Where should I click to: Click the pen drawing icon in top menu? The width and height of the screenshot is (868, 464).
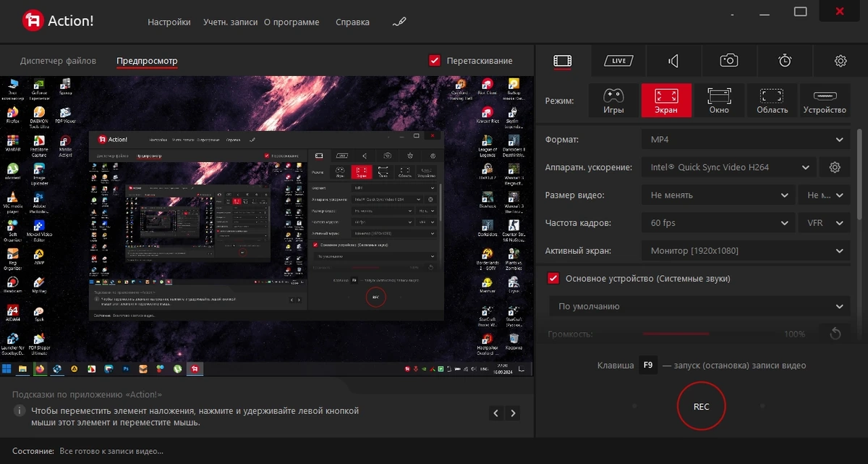(x=399, y=22)
